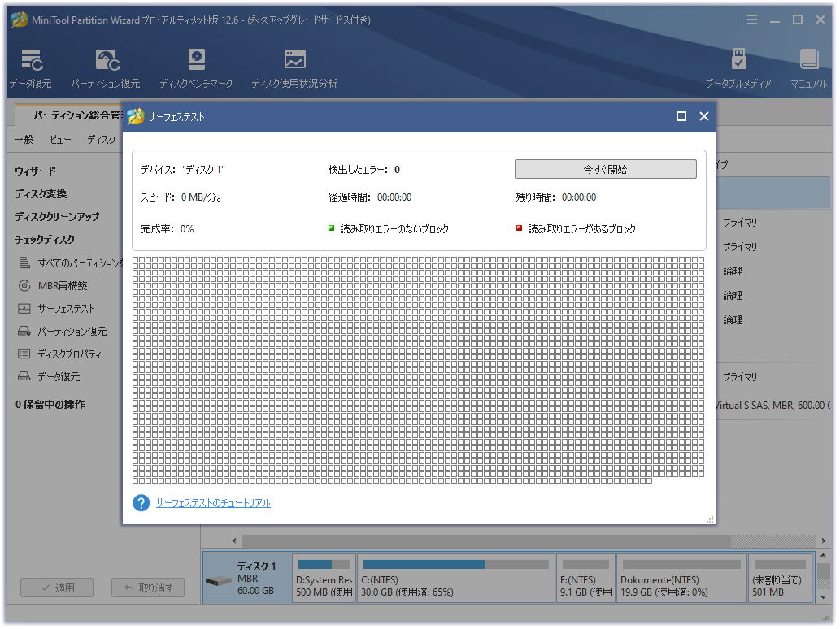This screenshot has height=629, width=840.
Task: Select MBR再構築 in the sidebar
Action: 63,286
